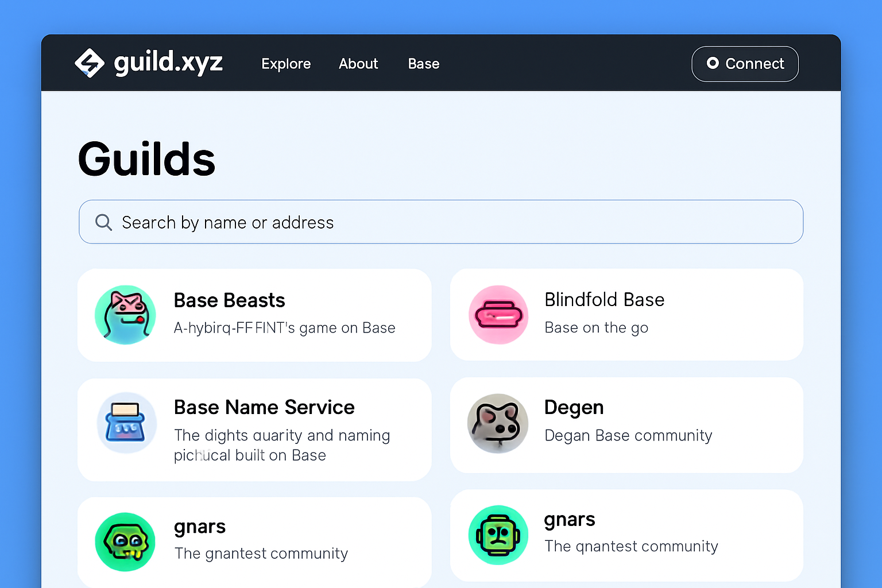Open the Base Beasts guild card

click(x=254, y=315)
